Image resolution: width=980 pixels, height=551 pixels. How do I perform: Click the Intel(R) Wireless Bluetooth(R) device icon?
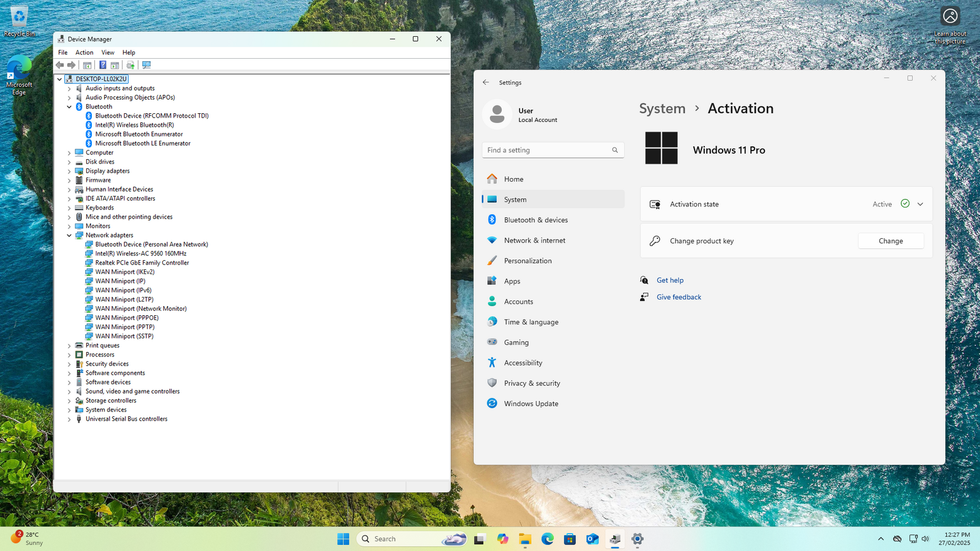click(89, 125)
